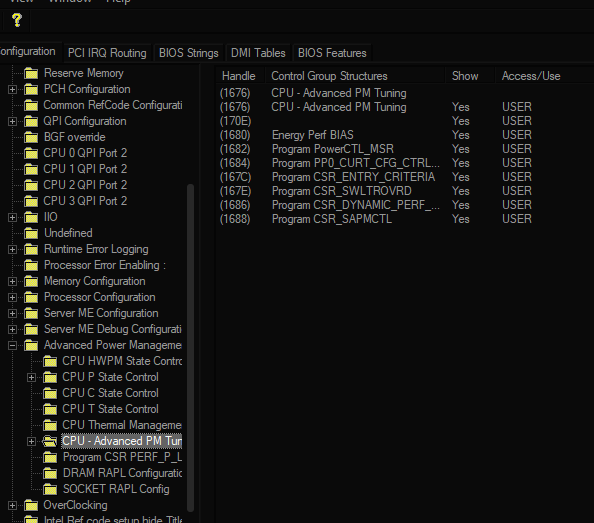The height and width of the screenshot is (523, 594).
Task: Select the Program CSR_ENTRY_CRITERIA row
Action: [405, 177]
